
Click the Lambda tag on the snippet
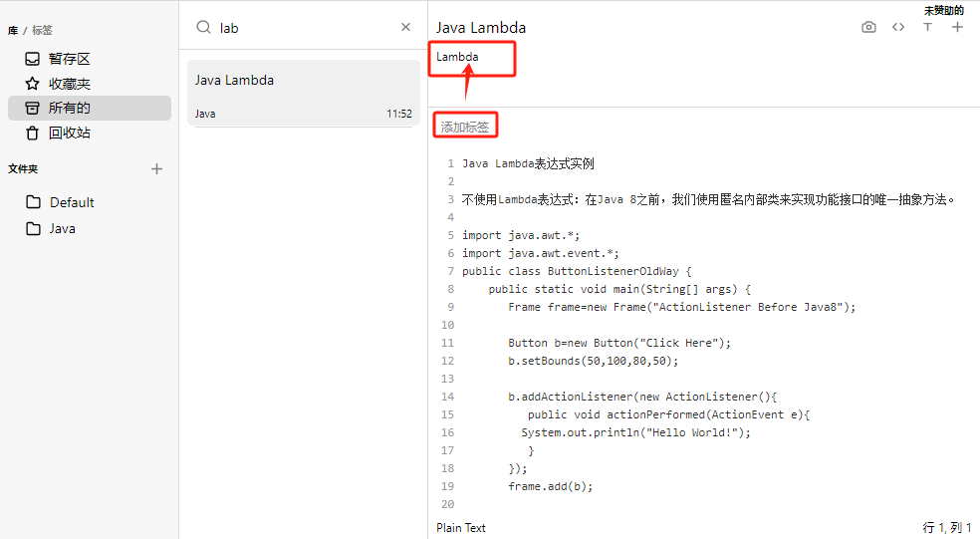(x=457, y=57)
